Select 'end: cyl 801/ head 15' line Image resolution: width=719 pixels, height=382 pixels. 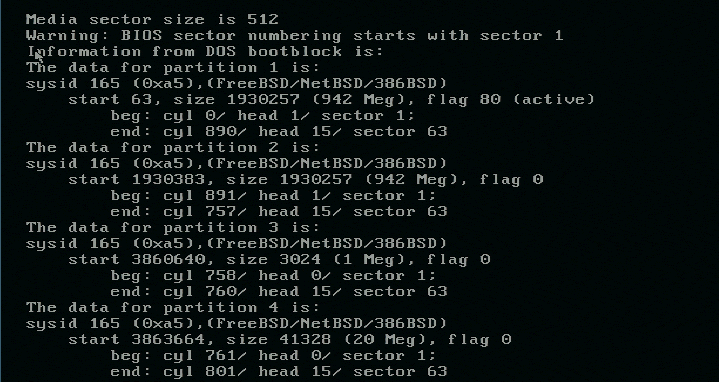pyautogui.click(x=278, y=371)
